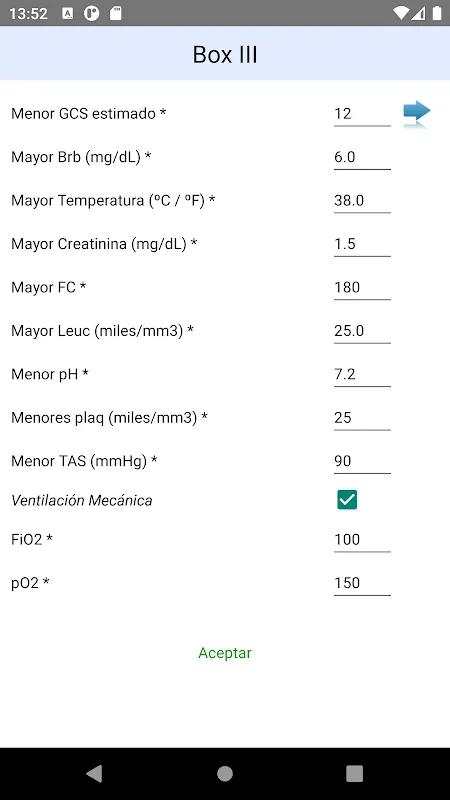Tap the SD card status bar icon
450x800 pixels.
point(116,13)
